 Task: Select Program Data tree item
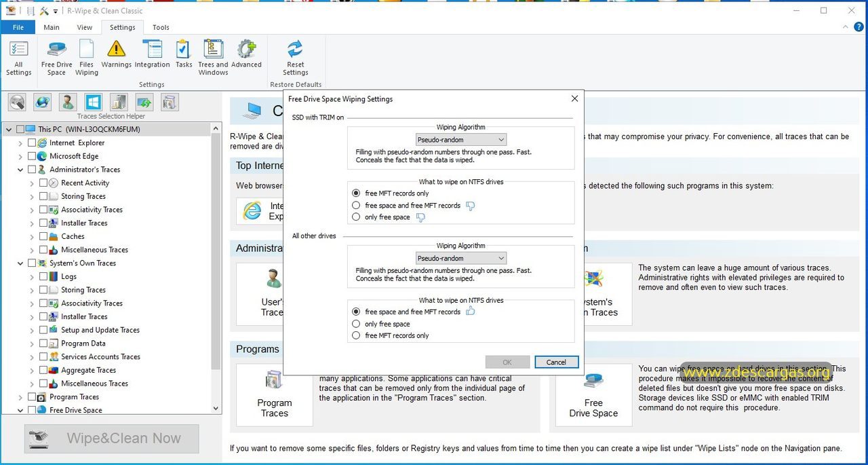pos(83,343)
